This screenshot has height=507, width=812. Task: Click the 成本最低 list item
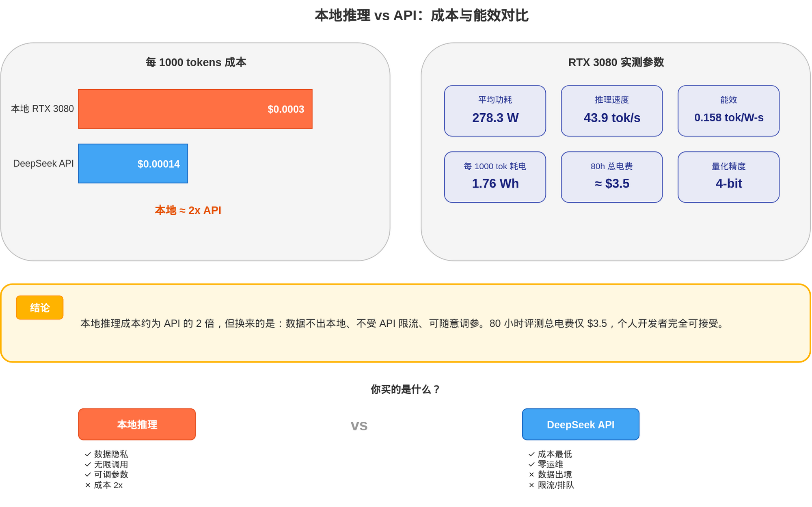(x=550, y=454)
